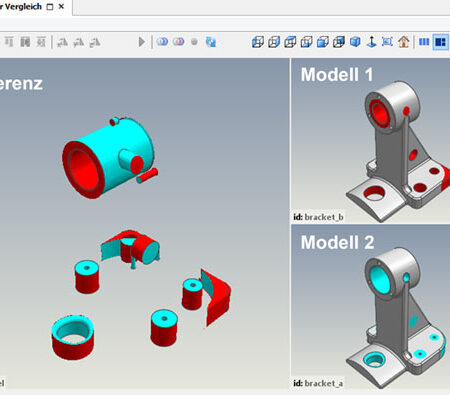Toggle the three-column layout view button
Image resolution: width=450 pixels, height=395 pixels.
(x=424, y=42)
